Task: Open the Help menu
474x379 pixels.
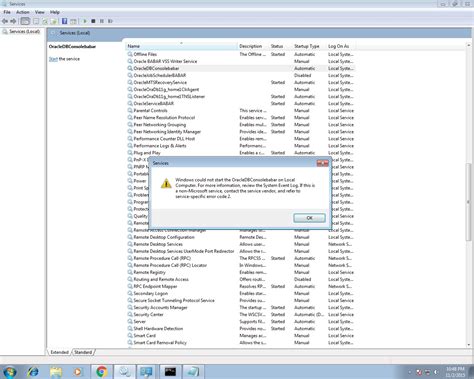Action: pos(55,12)
